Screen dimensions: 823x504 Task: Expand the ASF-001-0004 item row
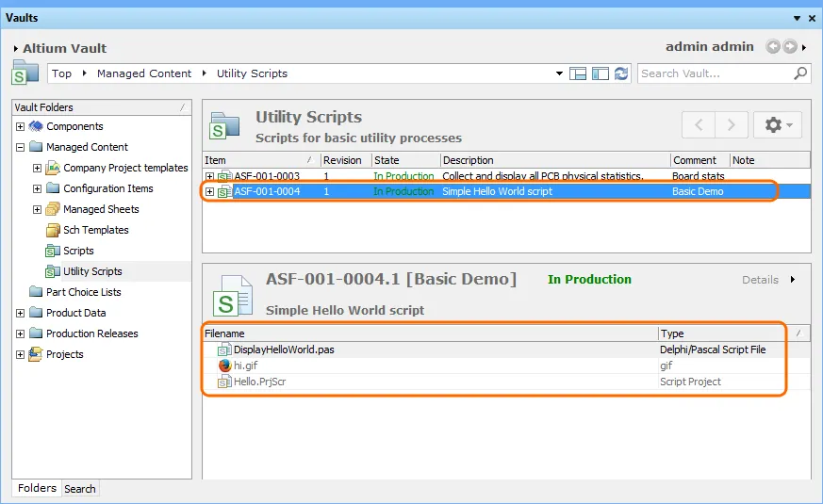coord(209,192)
